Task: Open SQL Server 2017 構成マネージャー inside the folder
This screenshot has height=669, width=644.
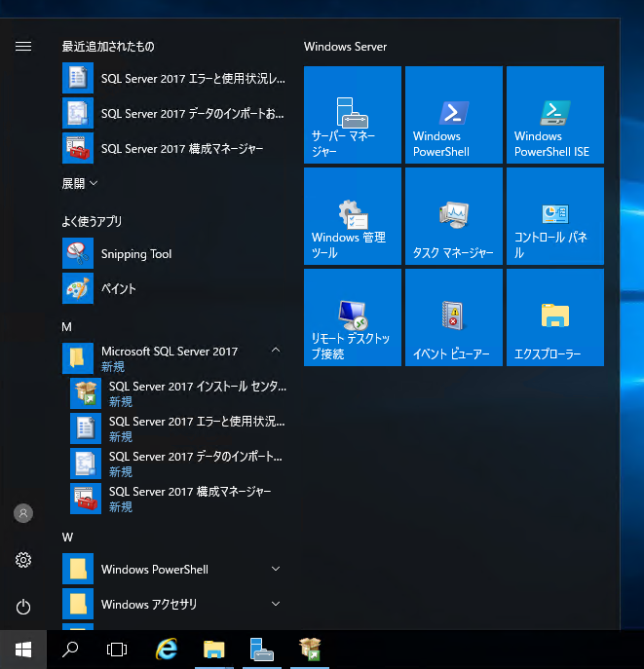Action: 179,499
